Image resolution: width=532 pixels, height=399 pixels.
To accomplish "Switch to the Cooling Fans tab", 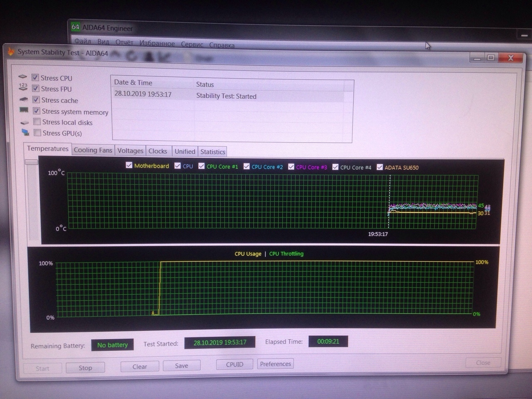I will coord(93,150).
